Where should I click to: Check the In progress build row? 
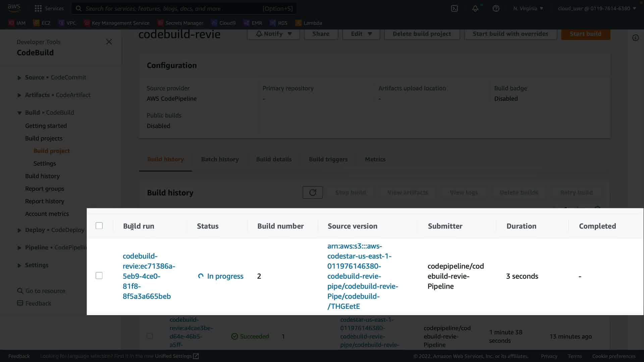point(99,276)
